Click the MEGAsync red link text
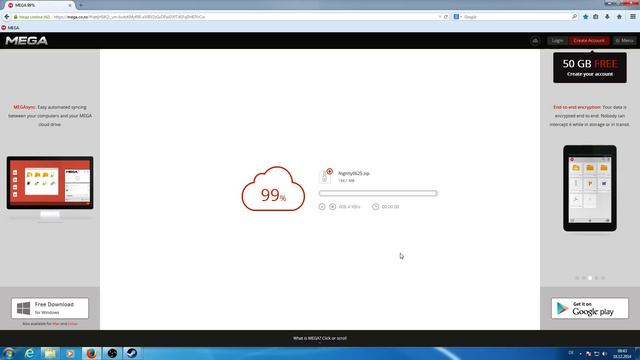 click(x=24, y=107)
